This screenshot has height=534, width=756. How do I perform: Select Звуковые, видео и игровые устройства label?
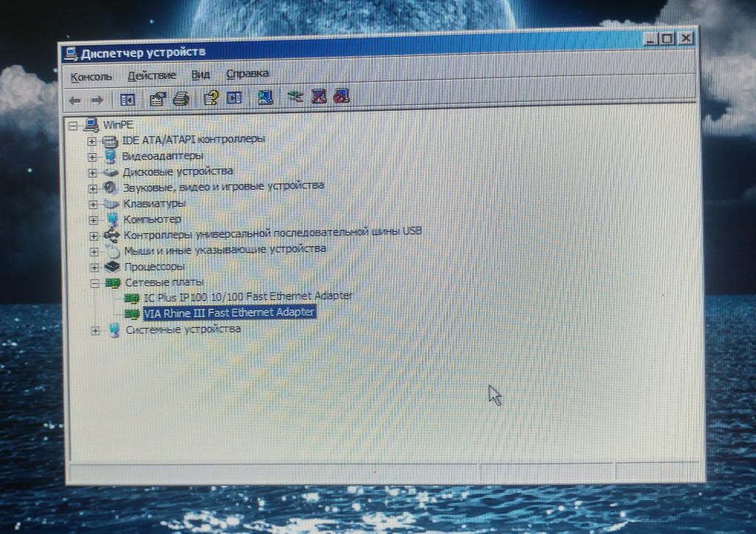223,186
